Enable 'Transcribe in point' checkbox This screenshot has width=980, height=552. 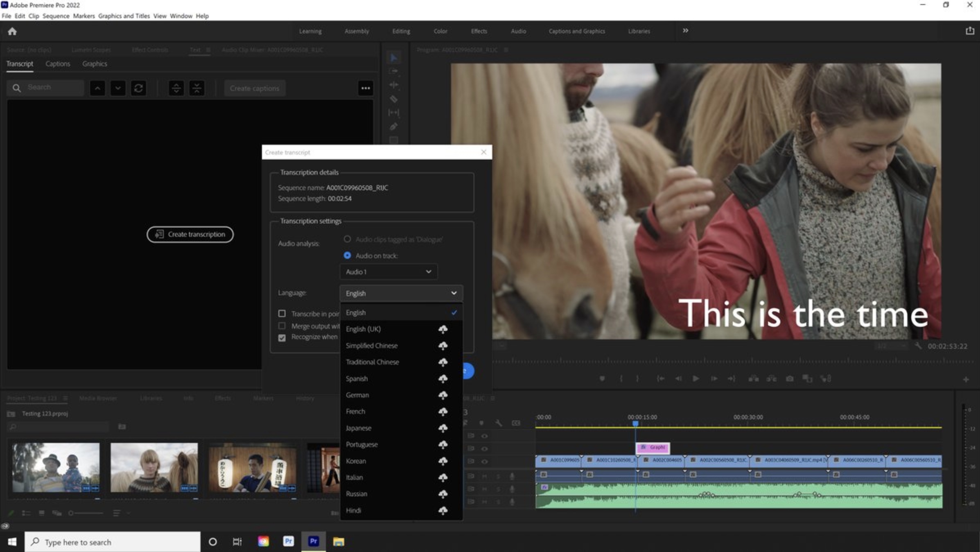tap(282, 314)
